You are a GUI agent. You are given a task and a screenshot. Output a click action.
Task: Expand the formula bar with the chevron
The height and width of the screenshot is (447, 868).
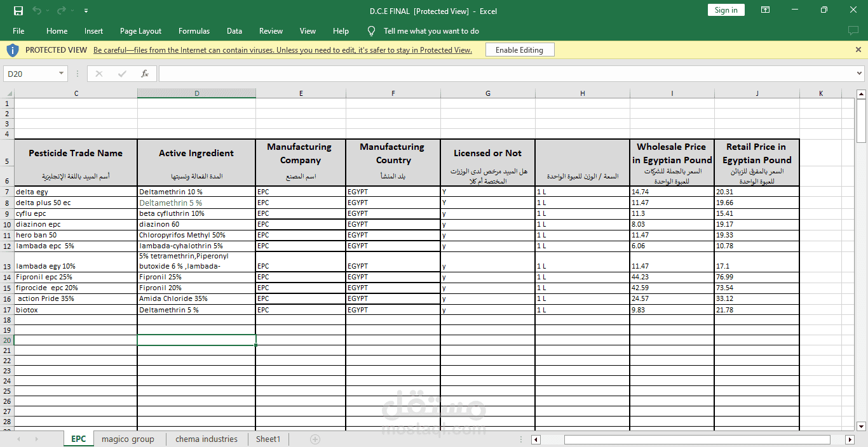coord(860,74)
